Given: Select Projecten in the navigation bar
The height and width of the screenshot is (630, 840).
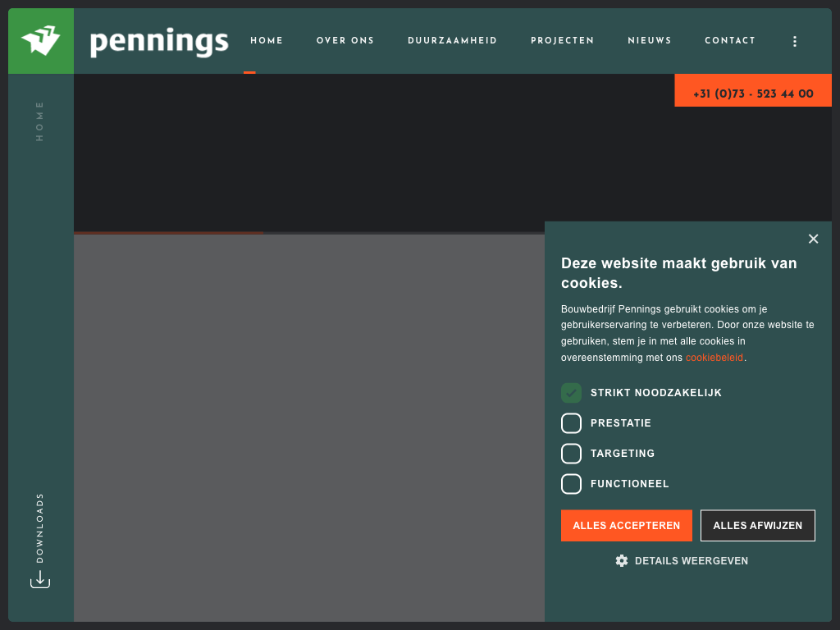Looking at the screenshot, I should pyautogui.click(x=562, y=41).
